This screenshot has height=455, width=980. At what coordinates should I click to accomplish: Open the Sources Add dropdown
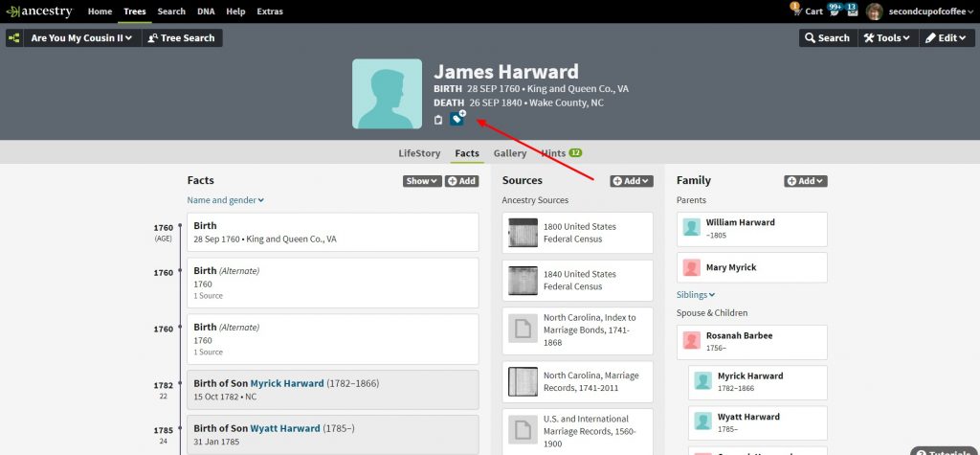click(632, 181)
